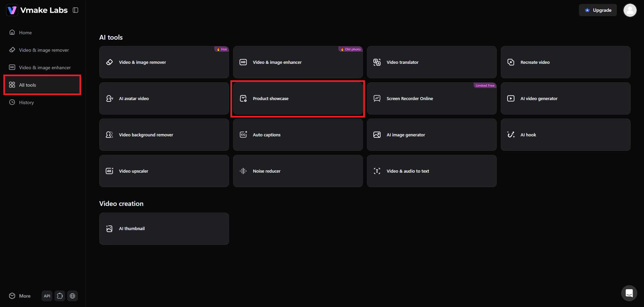The width and height of the screenshot is (644, 307).
Task: Open Video & audio to text tool
Action: (432, 171)
